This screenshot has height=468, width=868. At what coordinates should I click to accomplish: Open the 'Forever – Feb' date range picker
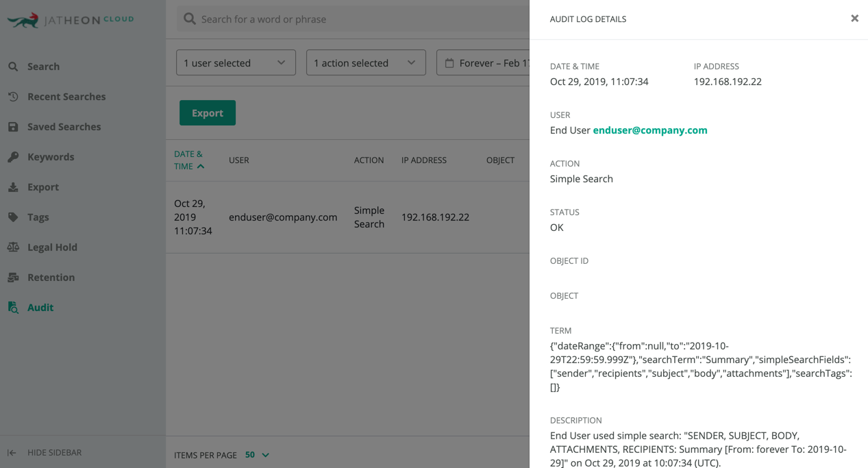pos(483,63)
